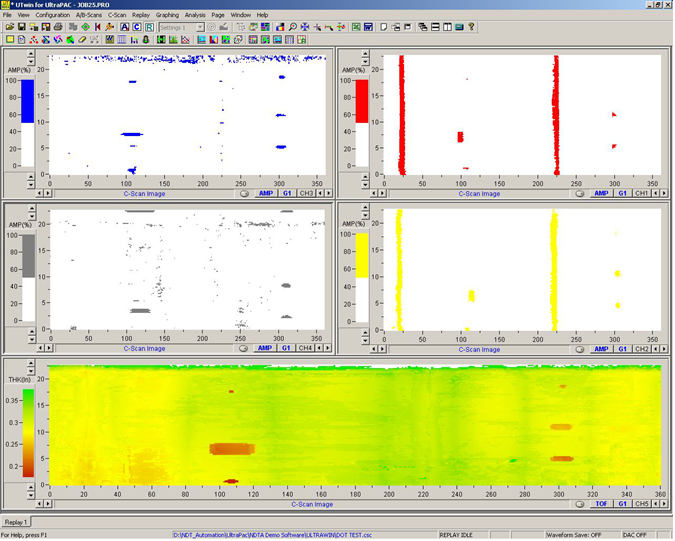Click the tile windows horizontally icon
Screen dimensions: 675x541
[435, 27]
